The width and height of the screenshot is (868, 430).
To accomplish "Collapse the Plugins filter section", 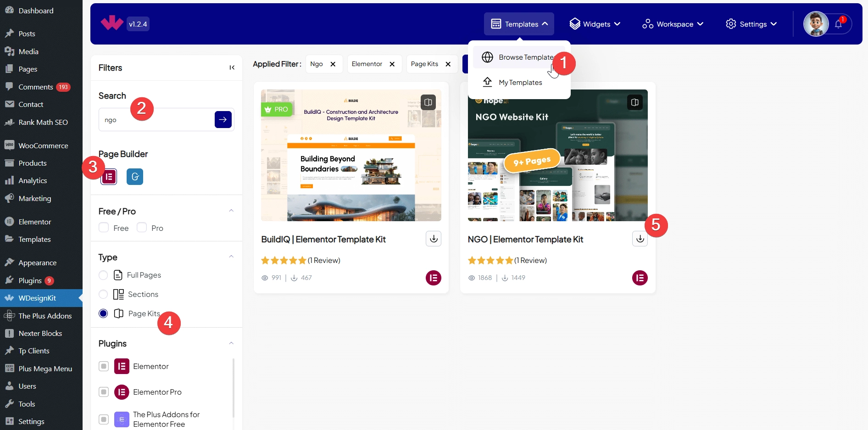I will (x=231, y=343).
